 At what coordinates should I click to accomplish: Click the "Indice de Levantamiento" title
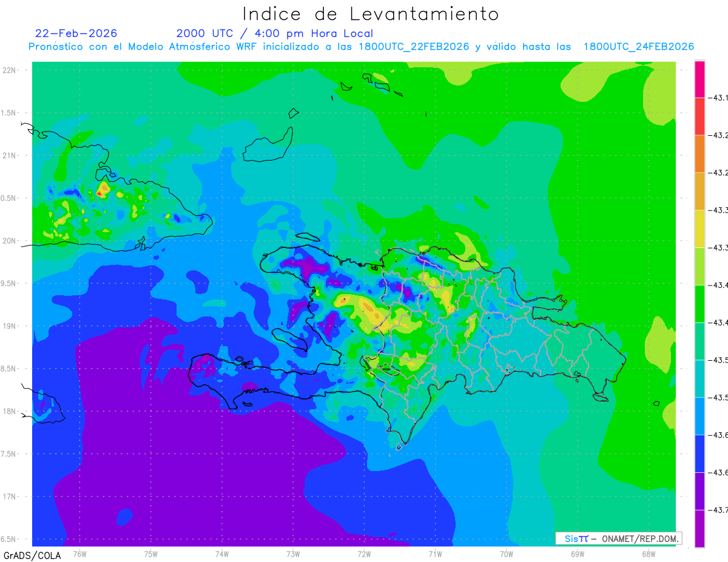point(371,14)
